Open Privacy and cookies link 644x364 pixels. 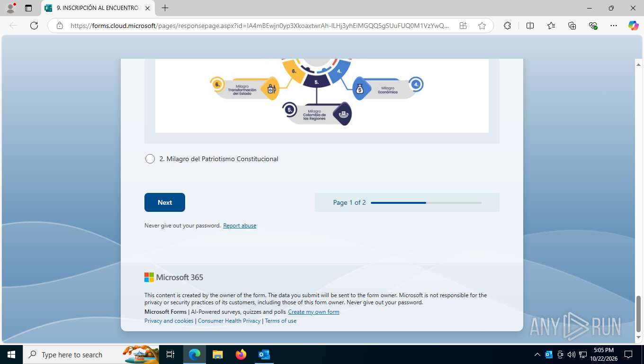coord(169,321)
